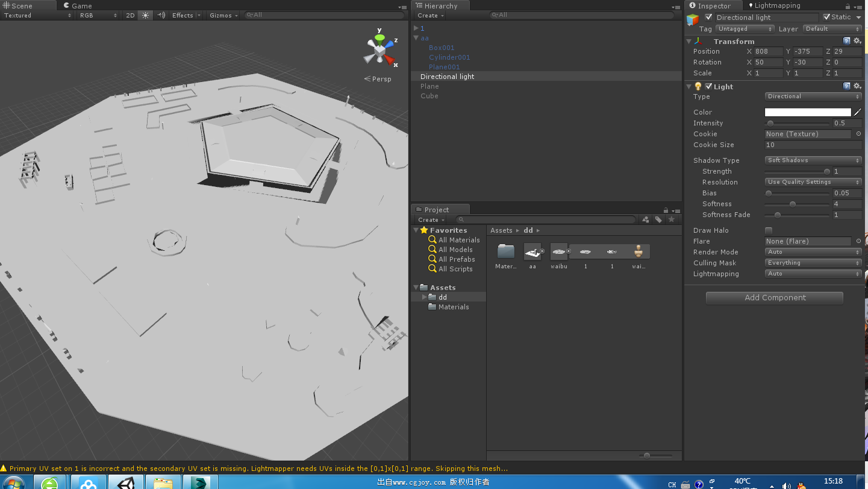Open the Hierarchy Create menu
The width and height of the screenshot is (868, 489).
tap(429, 15)
